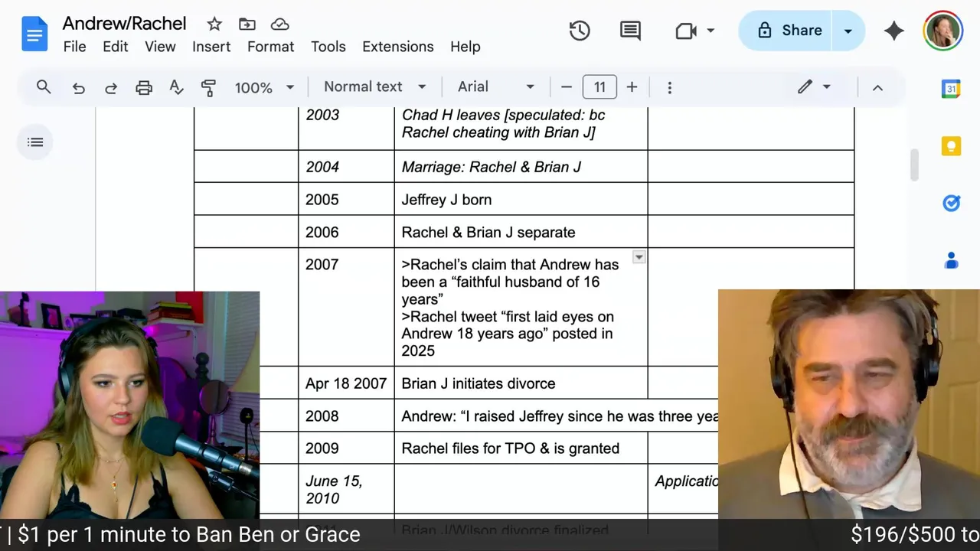The width and height of the screenshot is (980, 551).
Task: Open the more toolbar options menu
Action: 669,87
